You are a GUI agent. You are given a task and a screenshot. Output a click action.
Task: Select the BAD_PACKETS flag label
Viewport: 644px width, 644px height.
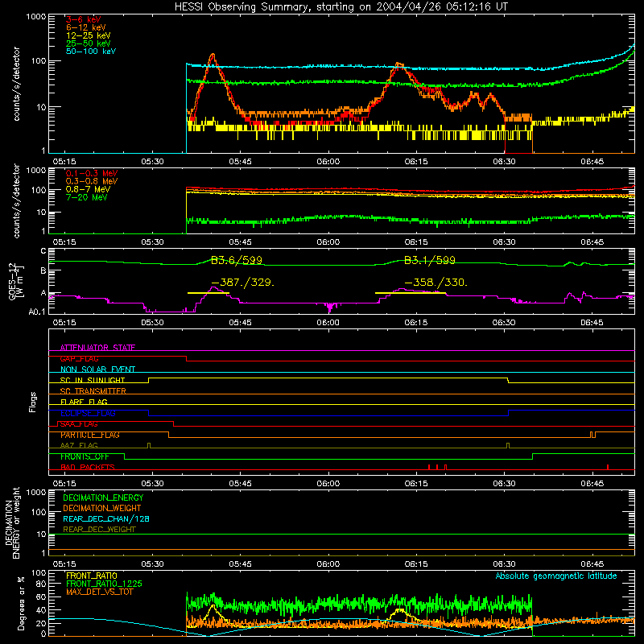[88, 467]
